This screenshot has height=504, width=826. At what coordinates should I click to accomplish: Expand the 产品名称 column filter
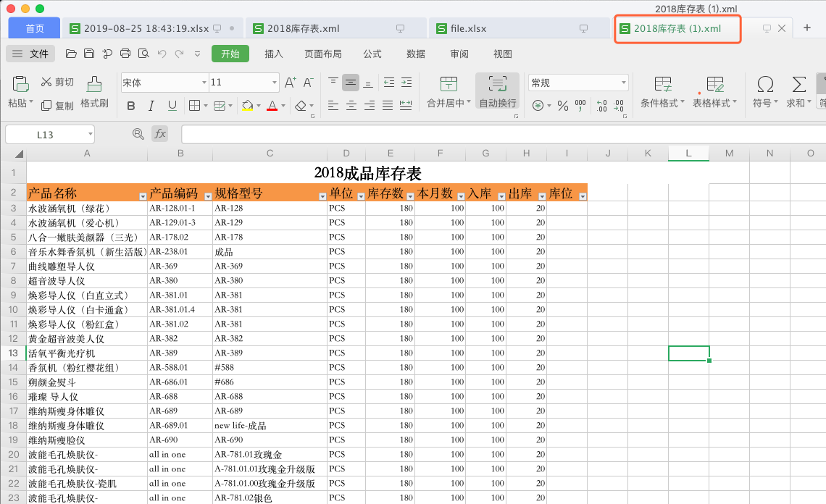[x=143, y=196]
